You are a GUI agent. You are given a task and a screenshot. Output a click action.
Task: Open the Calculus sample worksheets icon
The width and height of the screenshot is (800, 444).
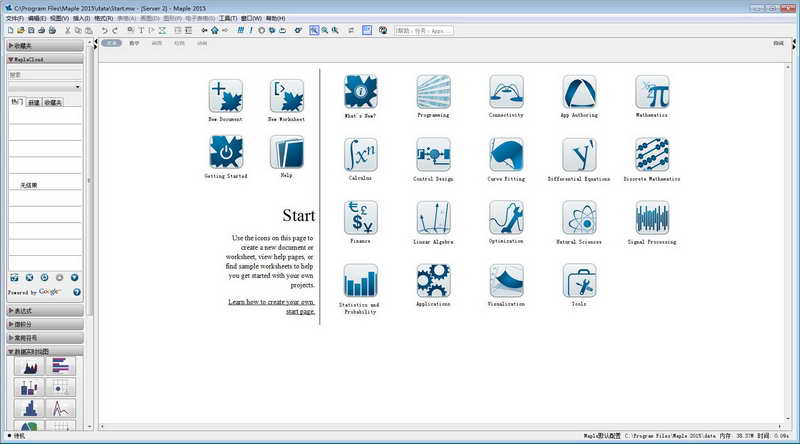click(x=360, y=155)
